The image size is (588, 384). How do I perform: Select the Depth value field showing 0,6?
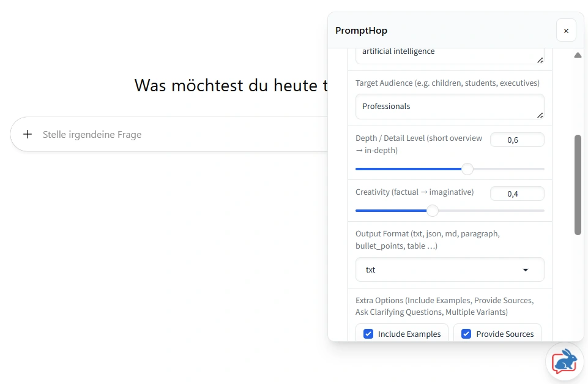516,140
